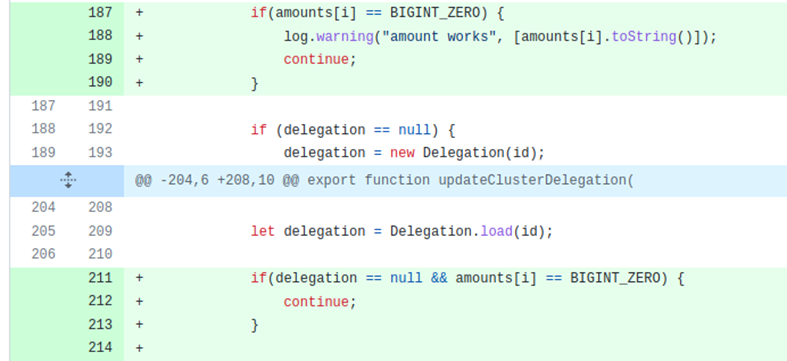Click new line number 192
Viewport: 787px width, 361px height.
(x=100, y=130)
